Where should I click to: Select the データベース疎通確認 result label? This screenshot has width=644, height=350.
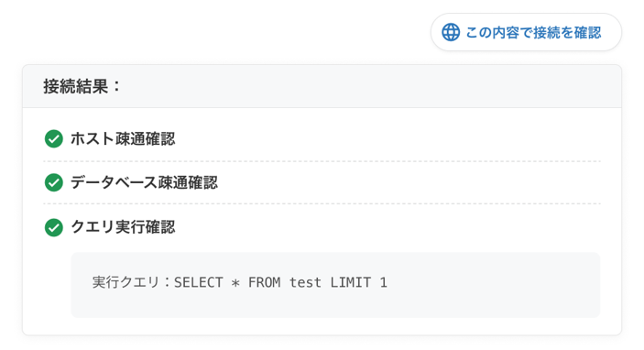pos(144,182)
